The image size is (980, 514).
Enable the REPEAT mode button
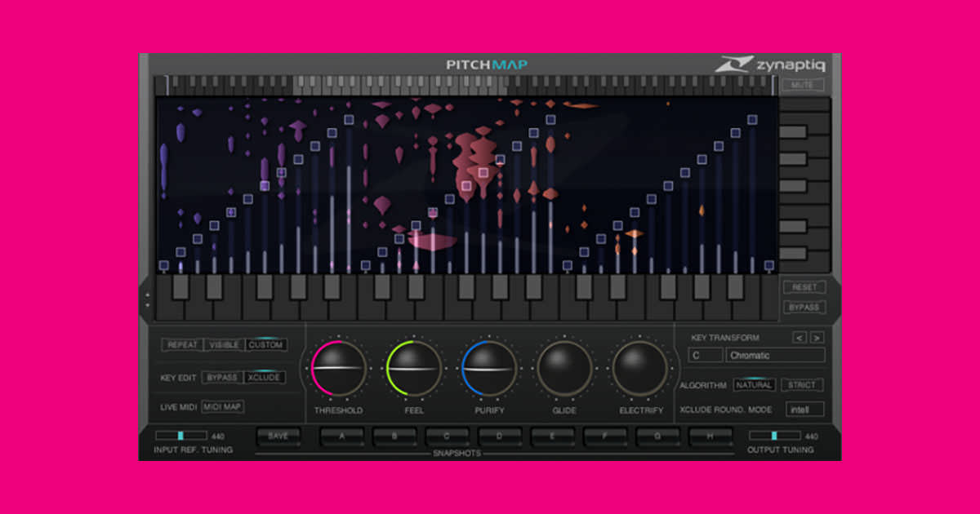(x=182, y=345)
